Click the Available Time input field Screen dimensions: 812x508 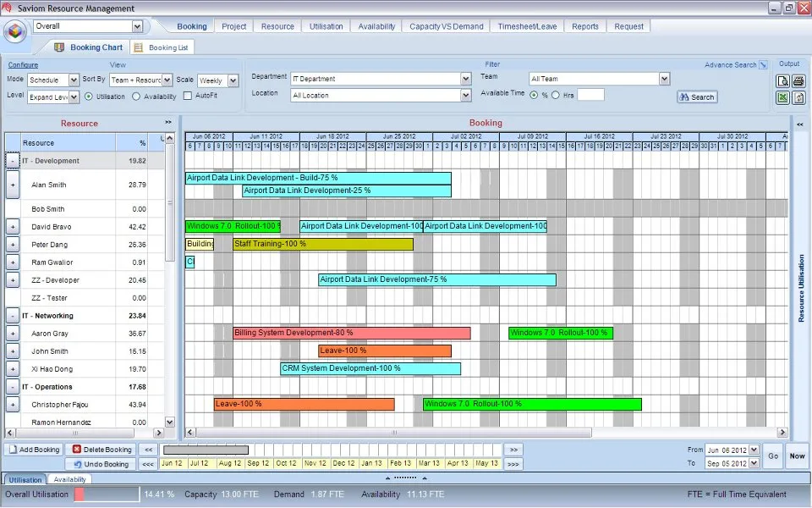click(591, 95)
